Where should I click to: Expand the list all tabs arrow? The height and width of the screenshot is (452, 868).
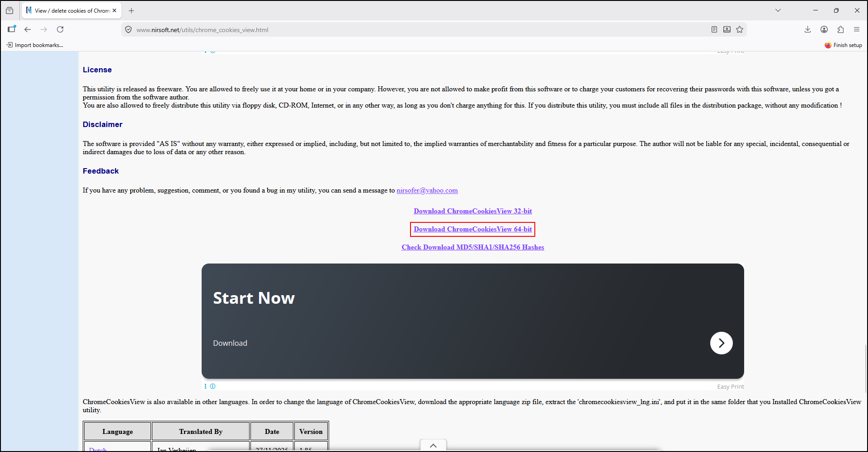pos(778,10)
